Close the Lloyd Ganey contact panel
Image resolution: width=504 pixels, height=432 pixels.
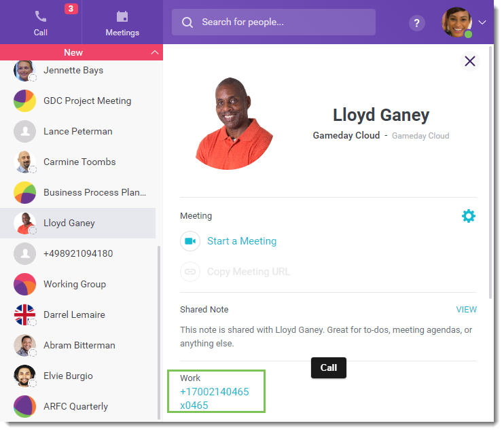pyautogui.click(x=469, y=61)
